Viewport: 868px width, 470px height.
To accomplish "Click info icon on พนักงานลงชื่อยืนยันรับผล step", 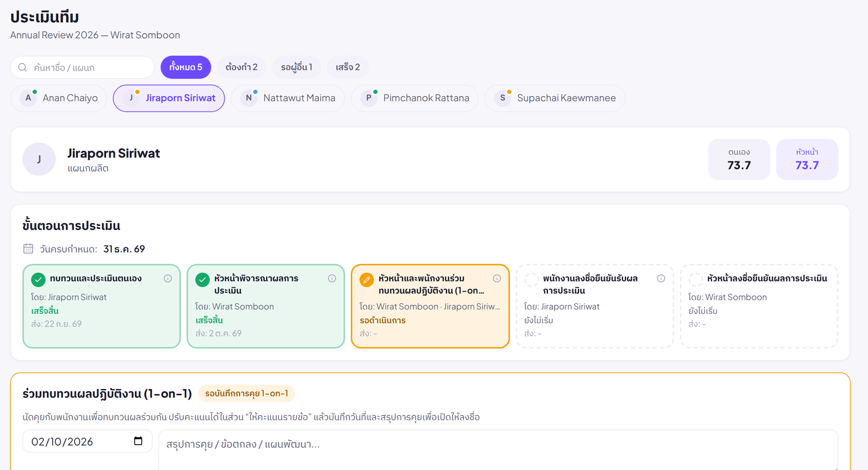I will click(x=661, y=278).
